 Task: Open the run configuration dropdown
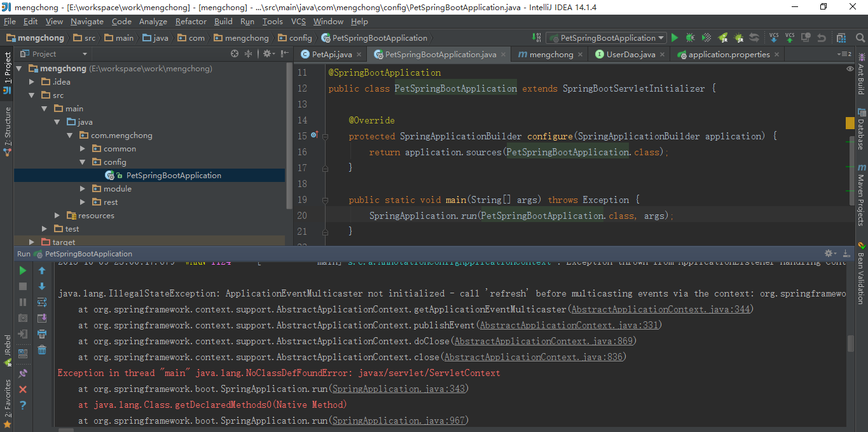pyautogui.click(x=606, y=38)
